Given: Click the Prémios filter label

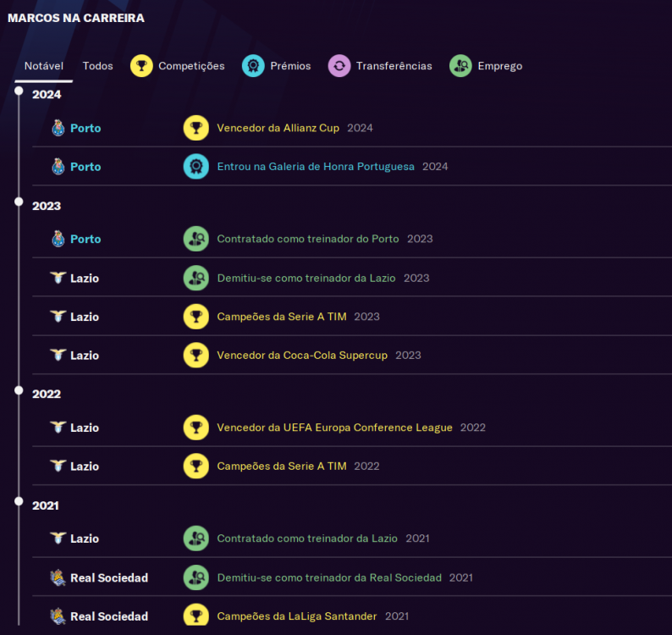Looking at the screenshot, I should 290,66.
